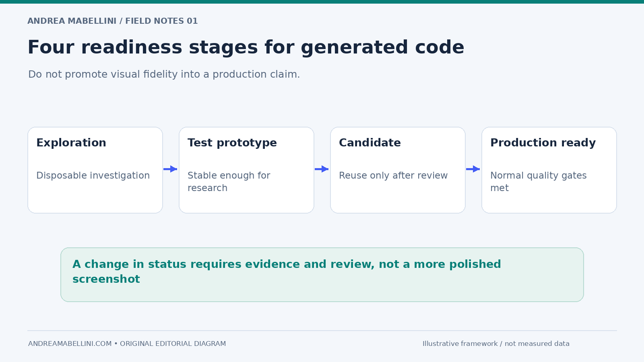Image resolution: width=644 pixels, height=362 pixels.
Task: Select the 'Illustrative framework / not measured data' note
Action: [496, 344]
